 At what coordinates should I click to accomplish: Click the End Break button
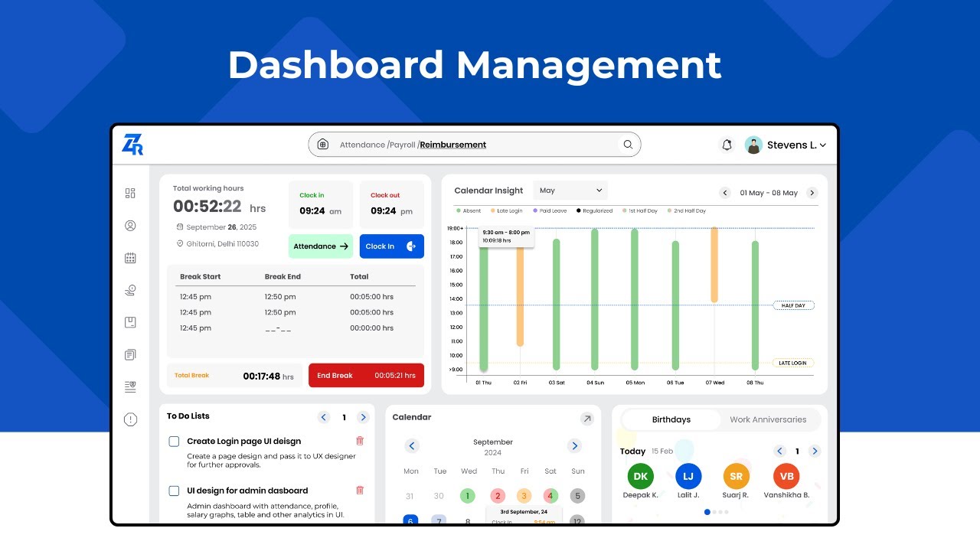point(366,376)
